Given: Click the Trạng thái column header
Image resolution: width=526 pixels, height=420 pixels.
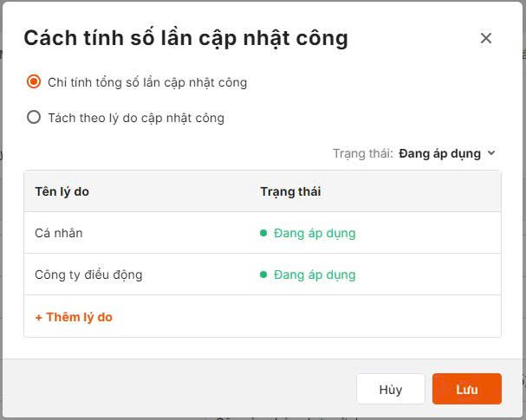Looking at the screenshot, I should click(290, 191).
